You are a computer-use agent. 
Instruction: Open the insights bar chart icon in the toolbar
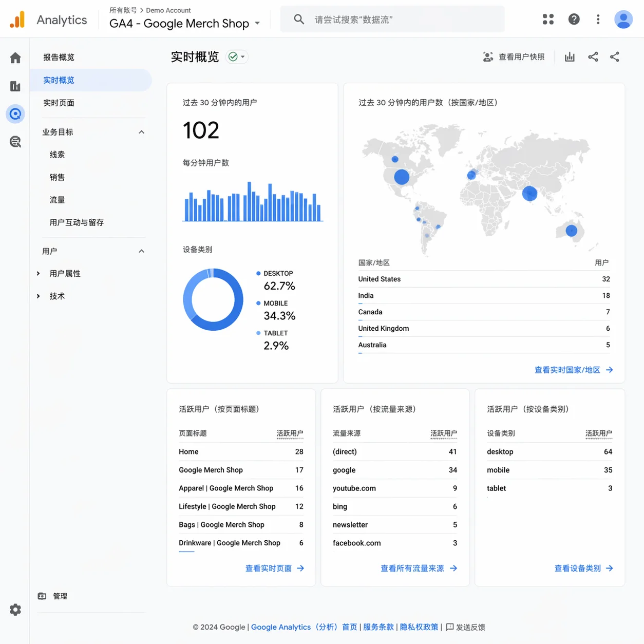(x=570, y=56)
